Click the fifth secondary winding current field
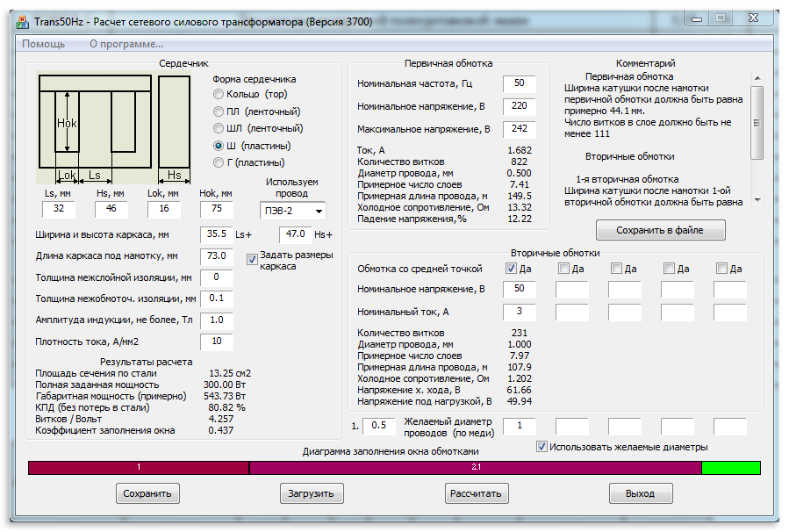This screenshot has height=532, width=789. [730, 312]
